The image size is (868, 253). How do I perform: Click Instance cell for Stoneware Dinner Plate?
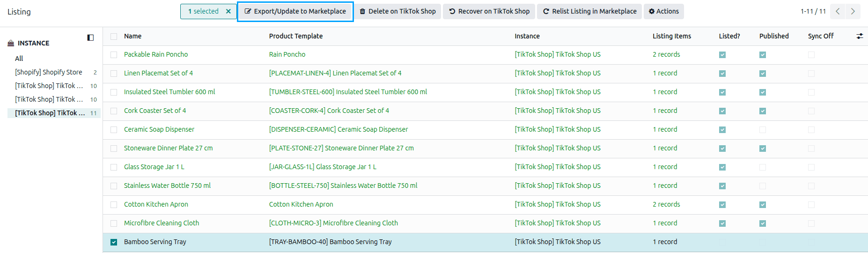point(558,148)
